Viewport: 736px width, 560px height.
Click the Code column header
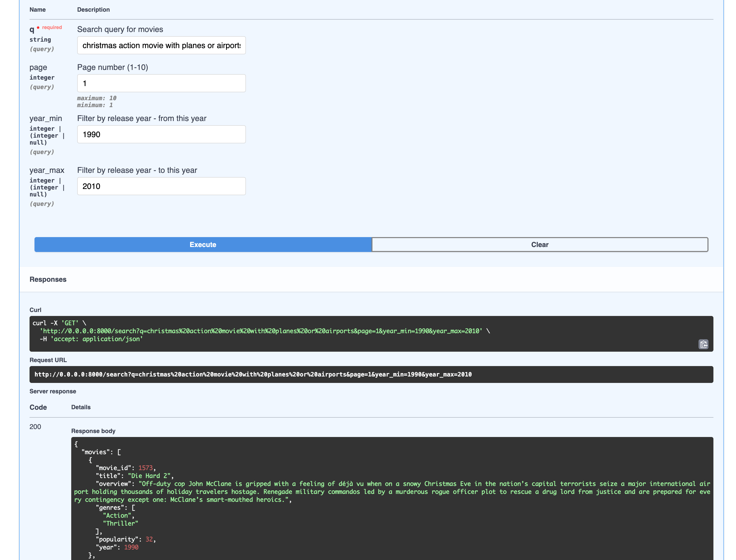[38, 407]
